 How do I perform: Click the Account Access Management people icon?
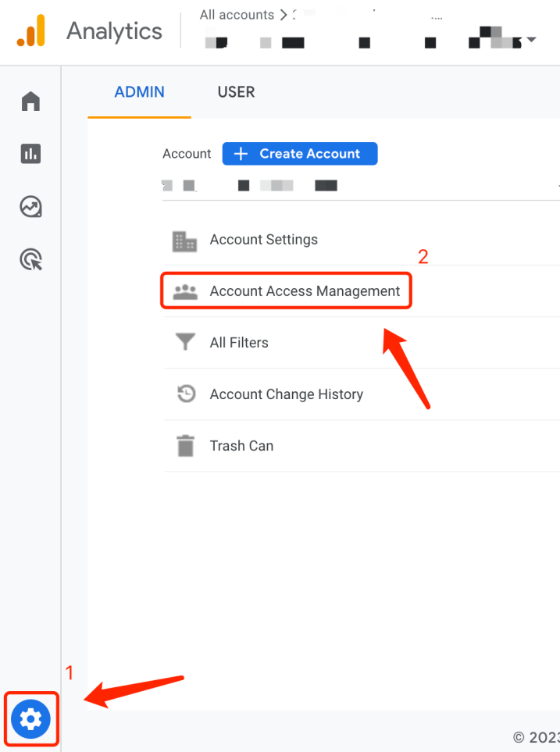pos(184,290)
